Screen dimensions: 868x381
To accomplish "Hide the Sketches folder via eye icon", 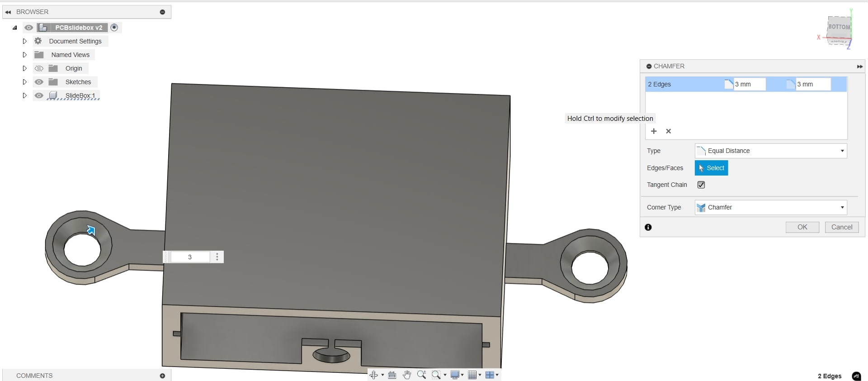I will click(39, 82).
